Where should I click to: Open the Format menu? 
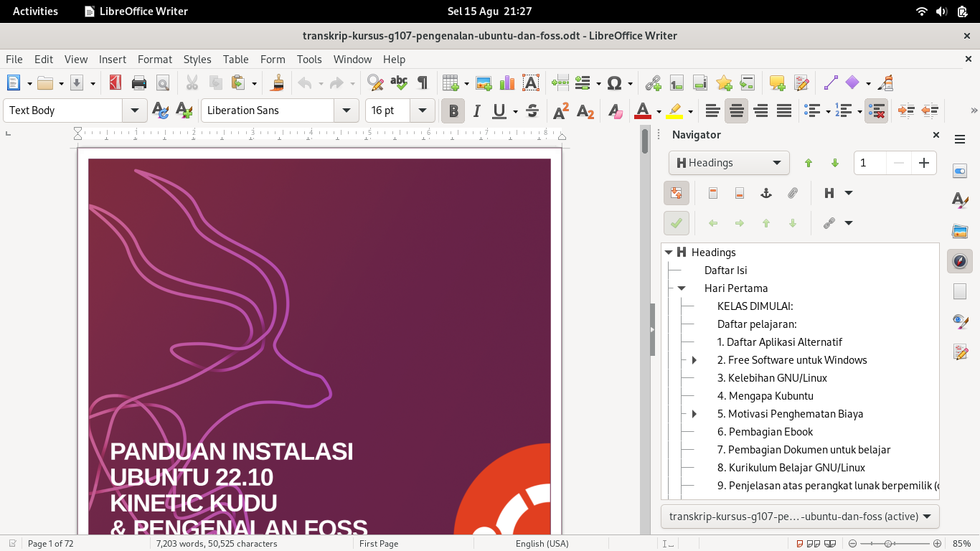pos(155,60)
